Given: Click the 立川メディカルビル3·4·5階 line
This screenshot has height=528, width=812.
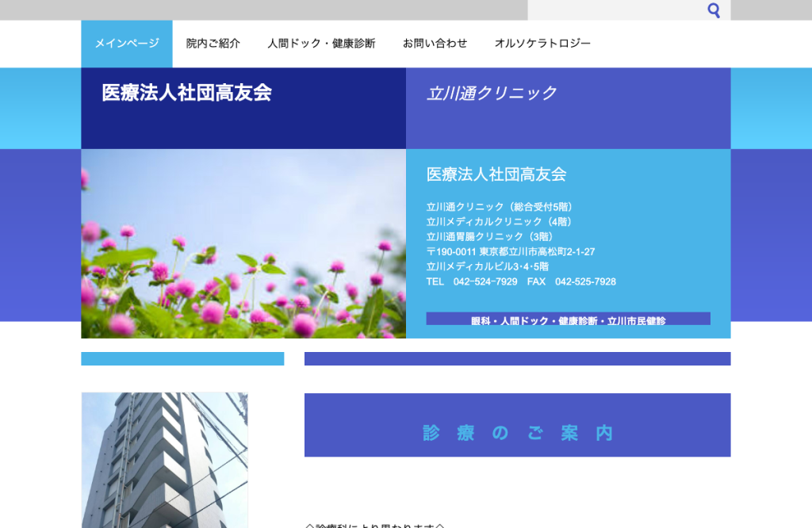Looking at the screenshot, I should pos(488,266).
